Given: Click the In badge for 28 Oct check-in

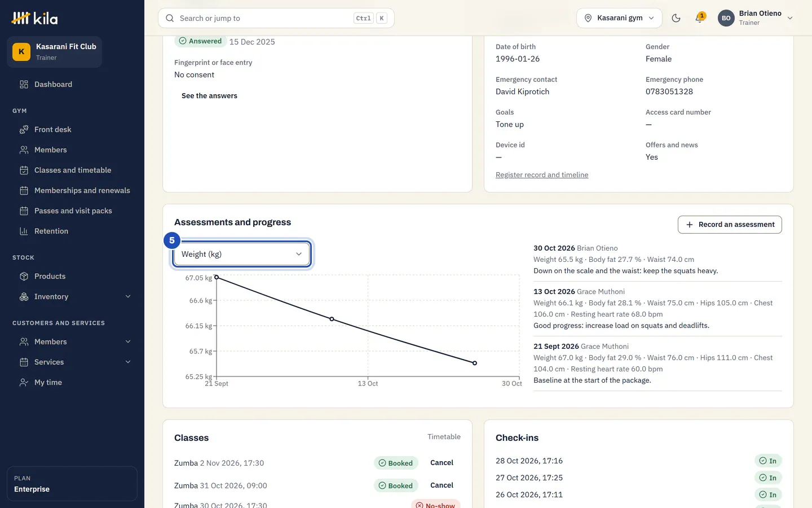Looking at the screenshot, I should pos(768,461).
